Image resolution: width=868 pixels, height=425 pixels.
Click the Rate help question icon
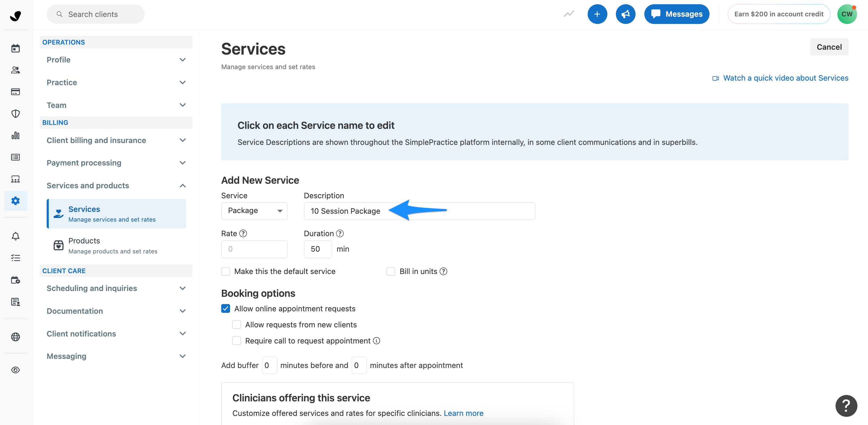tap(243, 233)
